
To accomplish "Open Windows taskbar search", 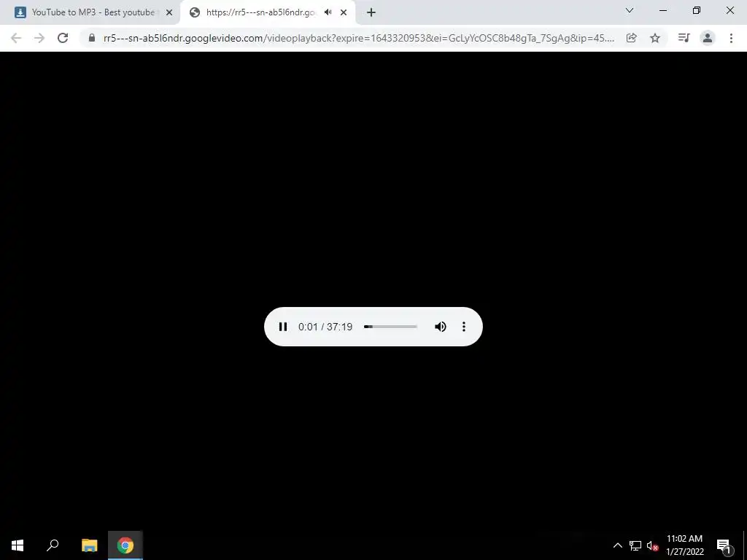I will pyautogui.click(x=53, y=545).
